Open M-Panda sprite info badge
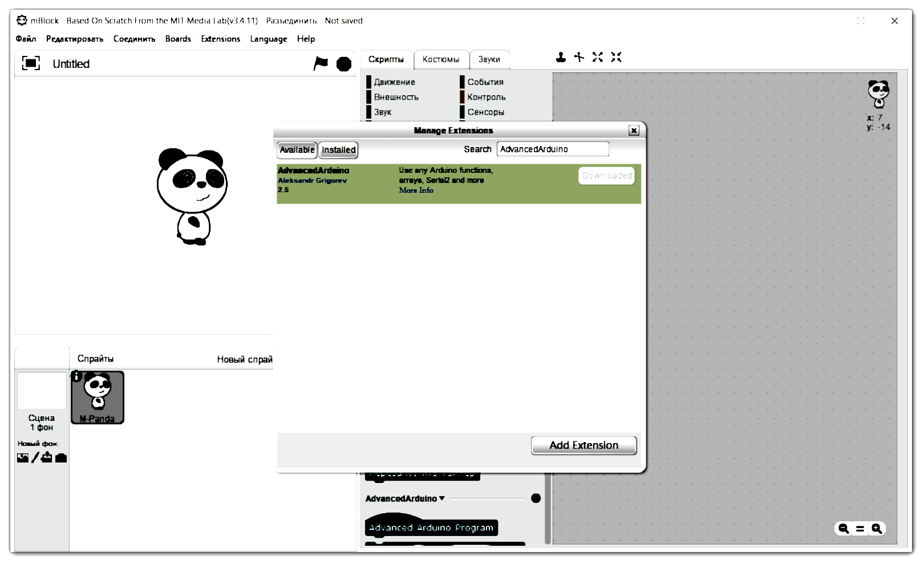The width and height of the screenshot is (924, 564). coord(76,376)
